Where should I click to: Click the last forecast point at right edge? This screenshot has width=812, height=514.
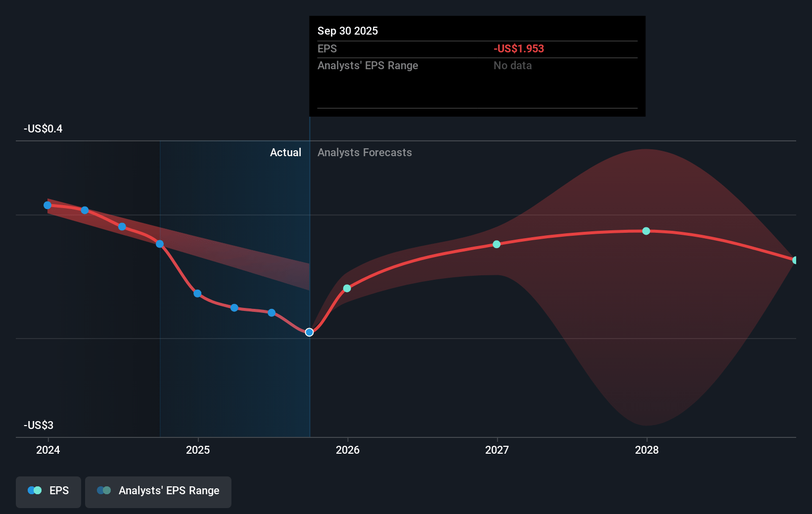click(x=795, y=260)
